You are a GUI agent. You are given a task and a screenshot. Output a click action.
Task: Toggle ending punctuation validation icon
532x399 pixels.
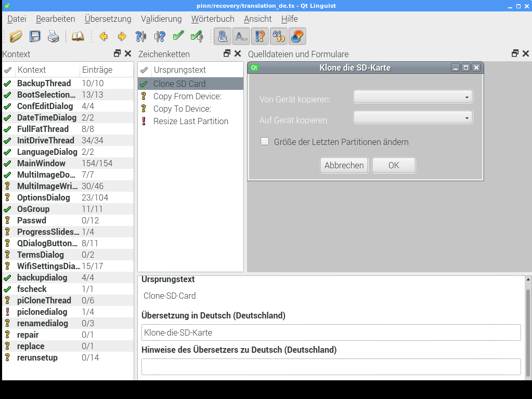(241, 36)
